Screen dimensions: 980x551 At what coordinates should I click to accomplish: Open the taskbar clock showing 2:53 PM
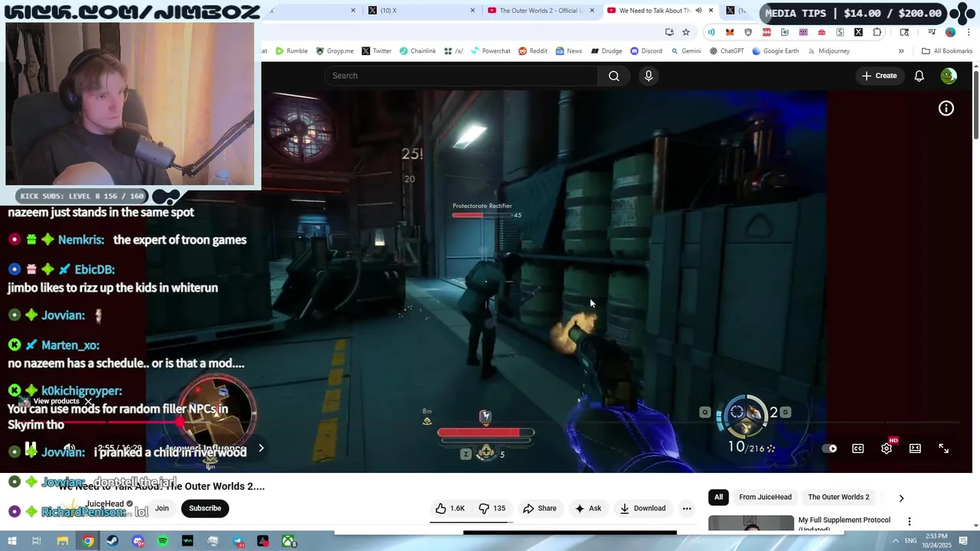point(936,540)
